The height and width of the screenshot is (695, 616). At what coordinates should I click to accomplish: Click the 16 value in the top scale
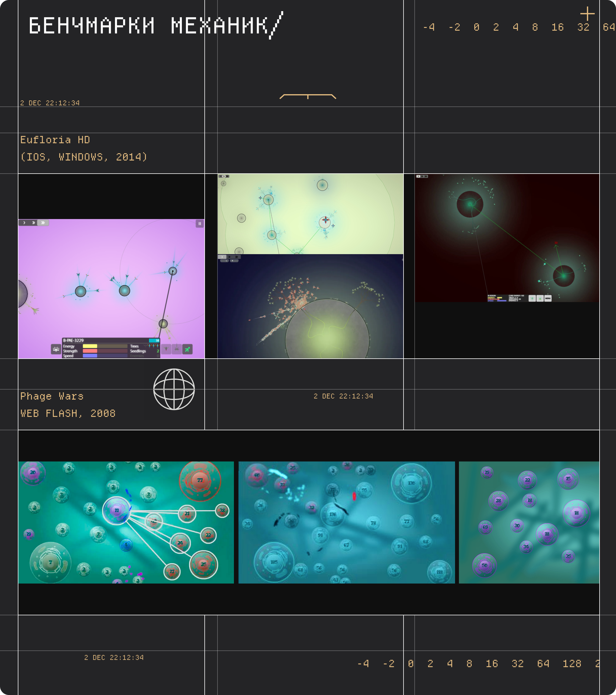[558, 27]
